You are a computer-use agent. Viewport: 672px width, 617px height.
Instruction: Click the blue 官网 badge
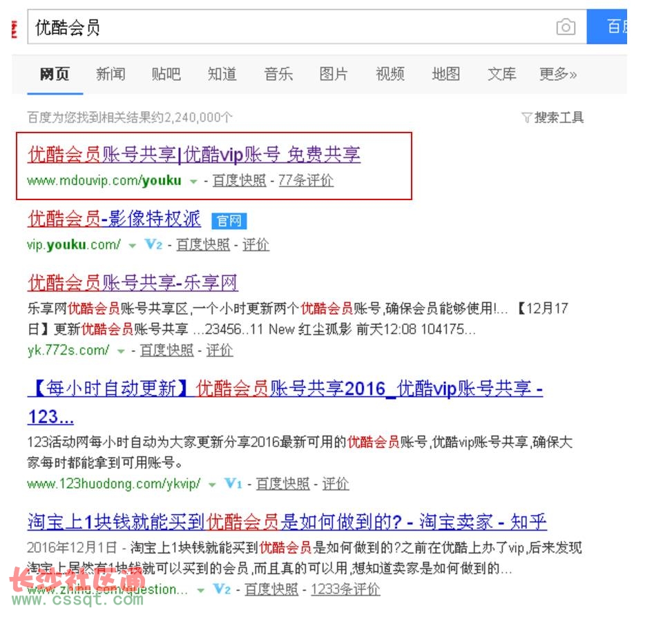[229, 221]
